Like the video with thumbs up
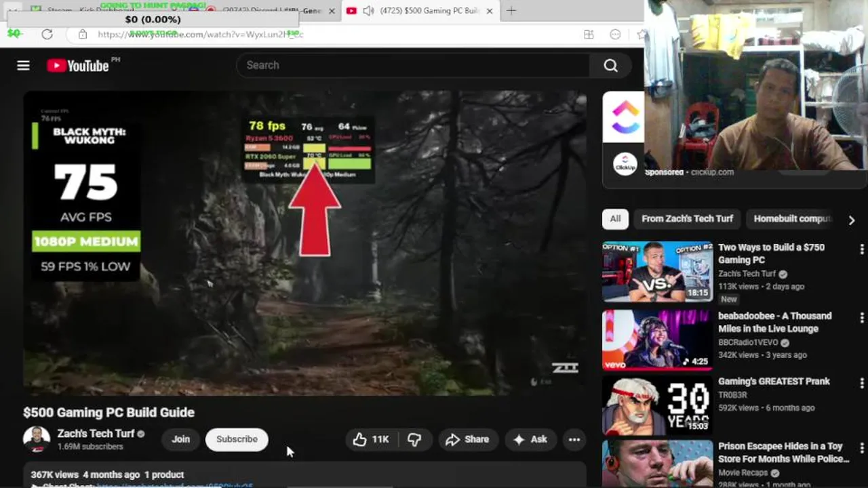Screen dimensions: 868x488 (371, 439)
